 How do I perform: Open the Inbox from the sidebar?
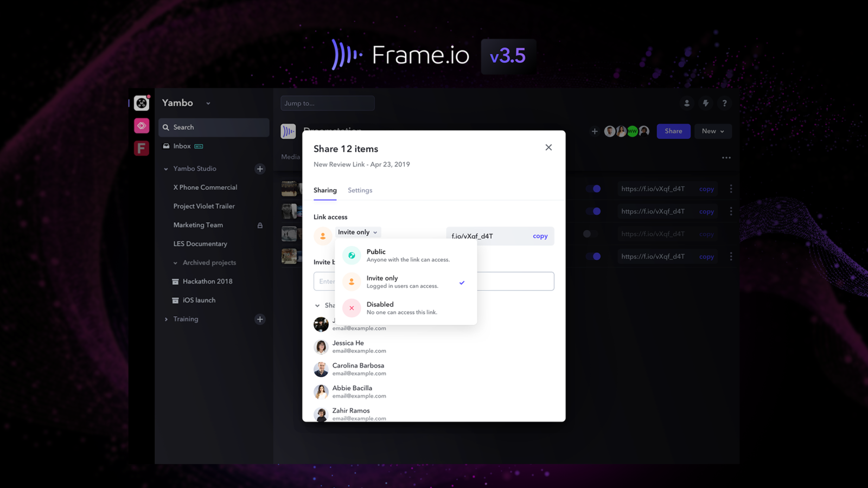(x=182, y=146)
